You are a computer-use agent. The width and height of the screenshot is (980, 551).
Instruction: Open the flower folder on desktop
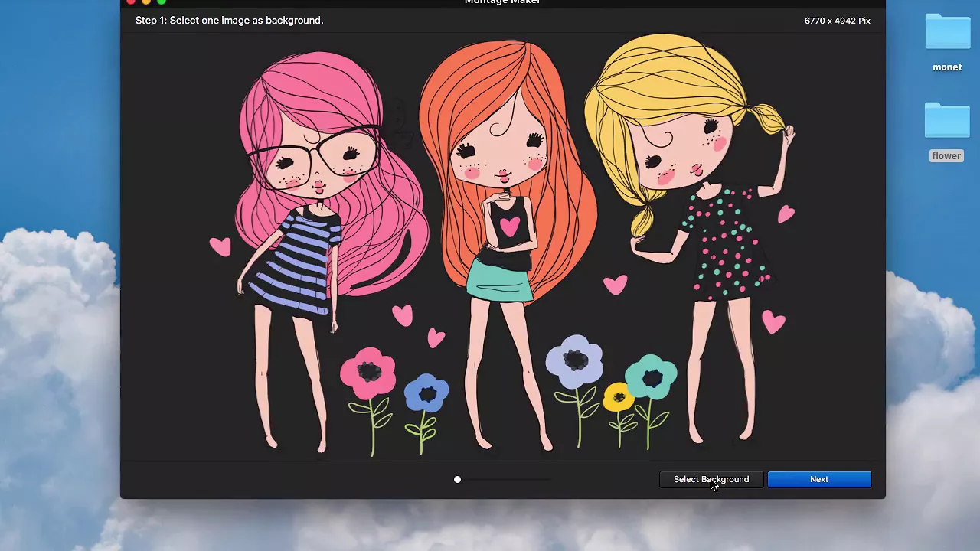click(947, 122)
